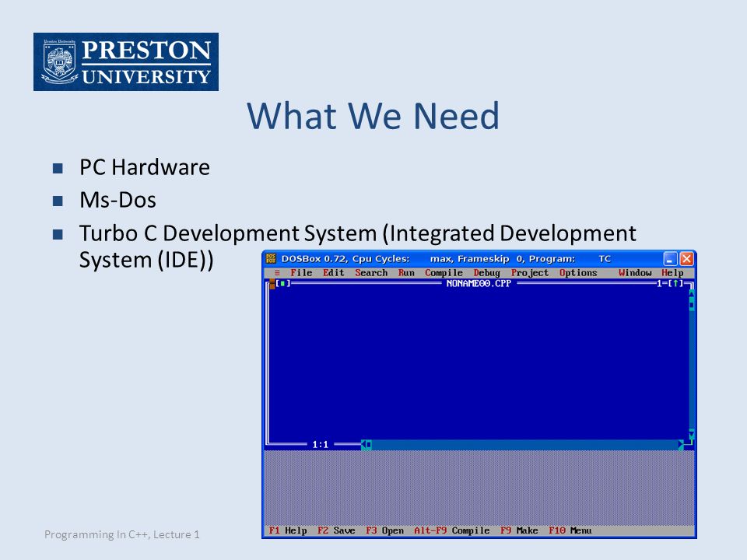Click the Preston University logo
This screenshot has width=747, height=560.
pos(126,62)
